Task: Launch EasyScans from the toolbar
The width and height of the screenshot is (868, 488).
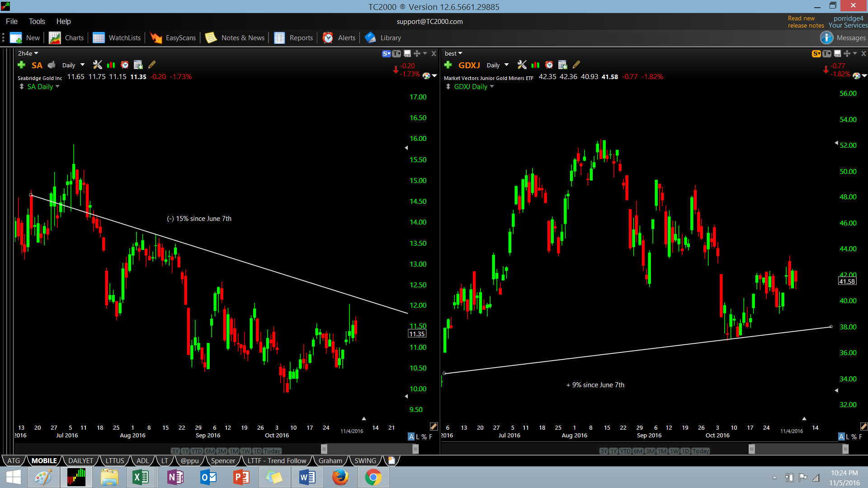Action: tap(173, 38)
